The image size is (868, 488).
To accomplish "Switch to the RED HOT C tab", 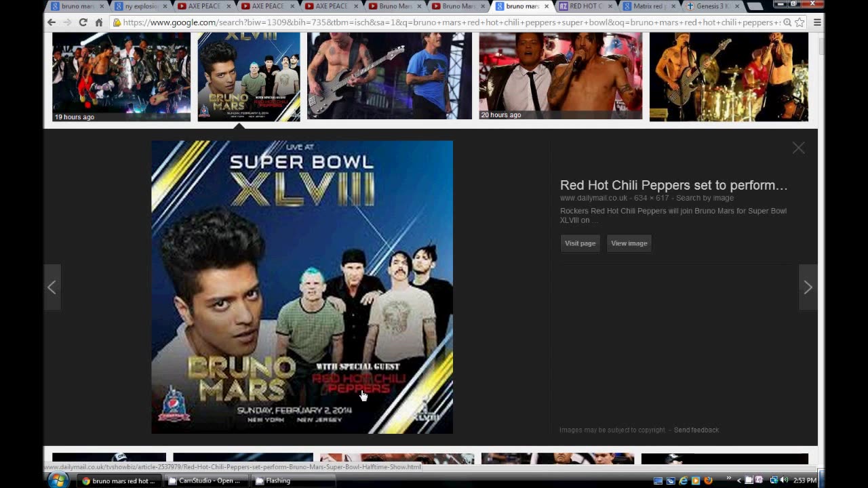I will coord(585,6).
